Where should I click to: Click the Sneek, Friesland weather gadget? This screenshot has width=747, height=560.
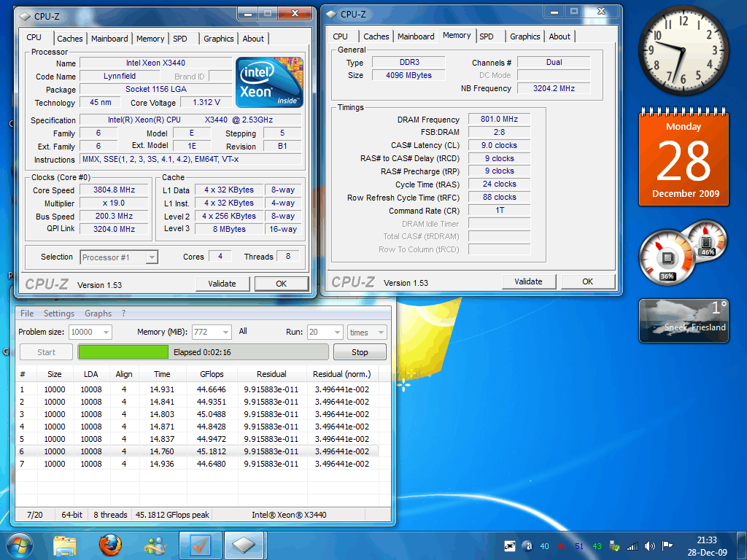(684, 321)
